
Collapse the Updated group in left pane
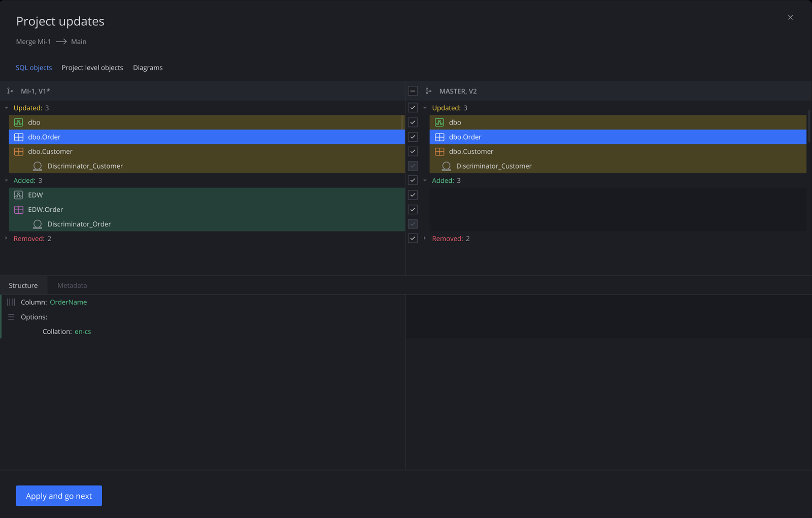point(6,108)
